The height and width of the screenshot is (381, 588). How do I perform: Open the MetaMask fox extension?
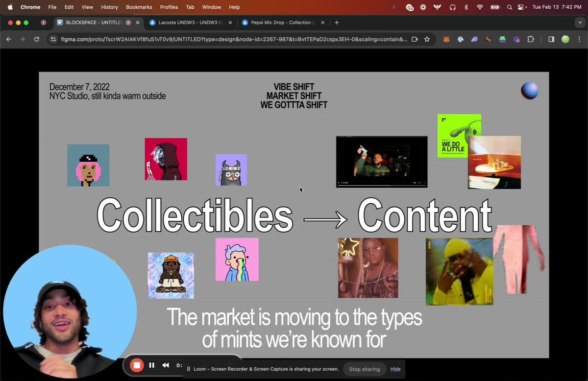point(446,39)
